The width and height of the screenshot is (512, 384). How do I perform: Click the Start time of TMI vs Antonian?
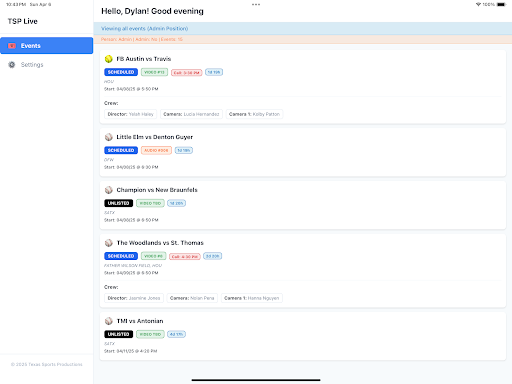pyautogui.click(x=131, y=351)
